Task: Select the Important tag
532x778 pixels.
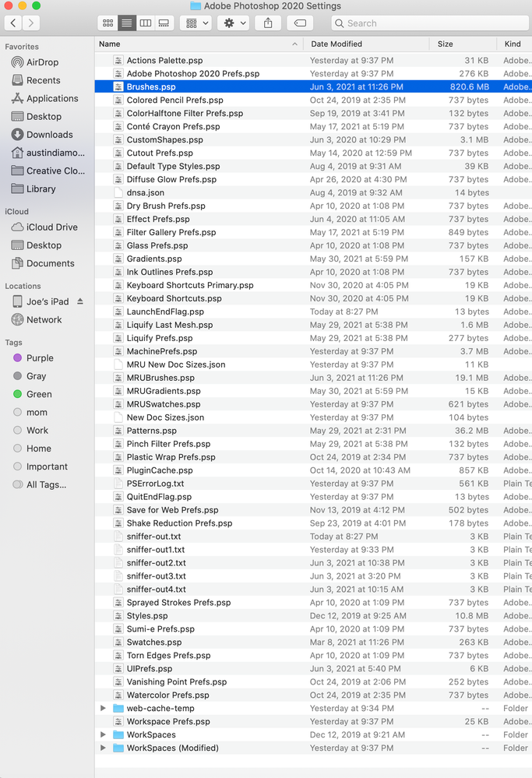Action: [x=47, y=467]
